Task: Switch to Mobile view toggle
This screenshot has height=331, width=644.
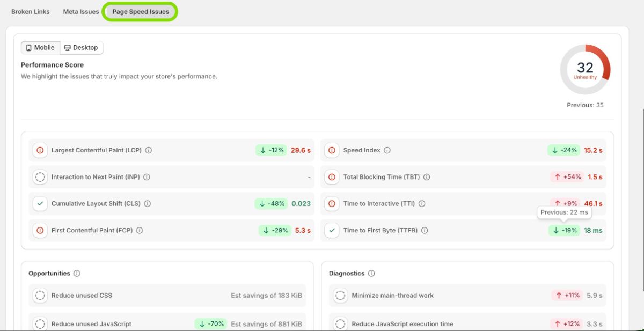Action: (40, 48)
